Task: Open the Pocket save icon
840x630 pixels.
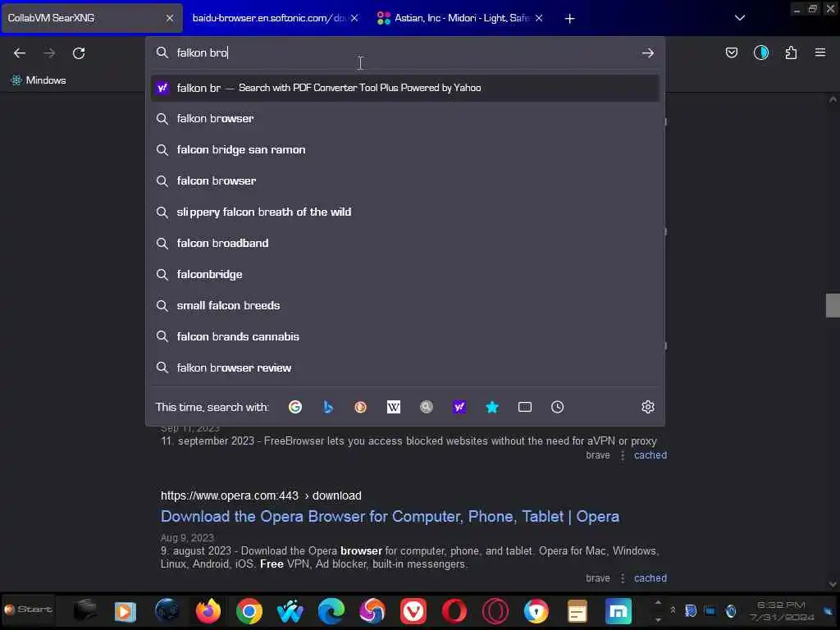Action: [x=731, y=52]
